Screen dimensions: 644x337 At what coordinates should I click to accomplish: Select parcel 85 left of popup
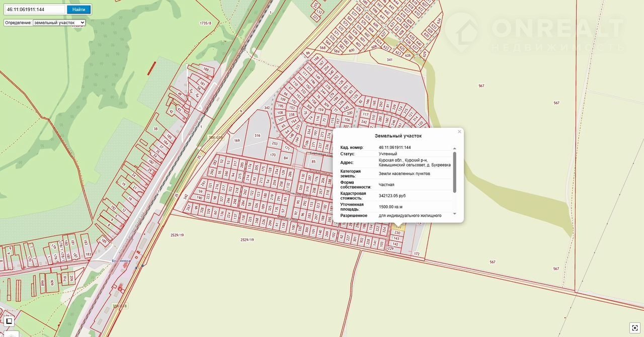[x=313, y=161]
